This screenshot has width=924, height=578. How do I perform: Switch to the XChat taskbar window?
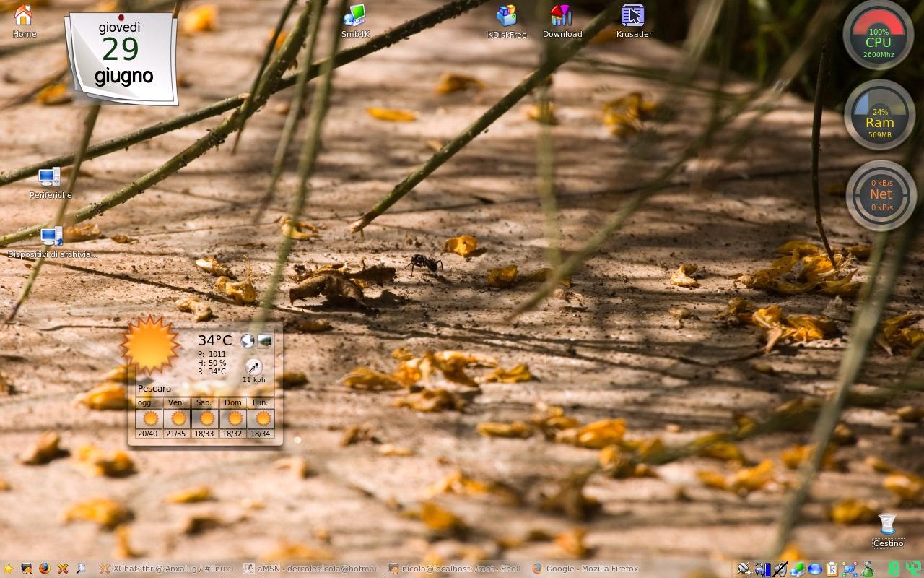coord(167,569)
